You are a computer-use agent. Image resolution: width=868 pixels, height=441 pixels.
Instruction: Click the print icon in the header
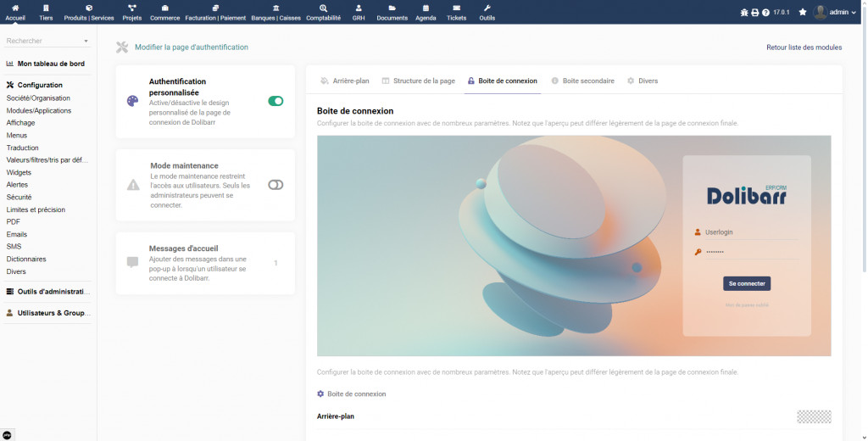coord(755,13)
